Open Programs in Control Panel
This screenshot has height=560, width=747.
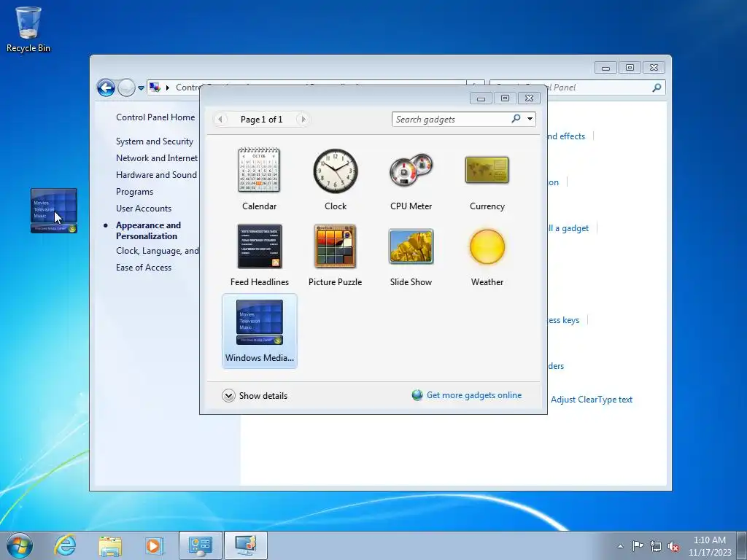(134, 192)
